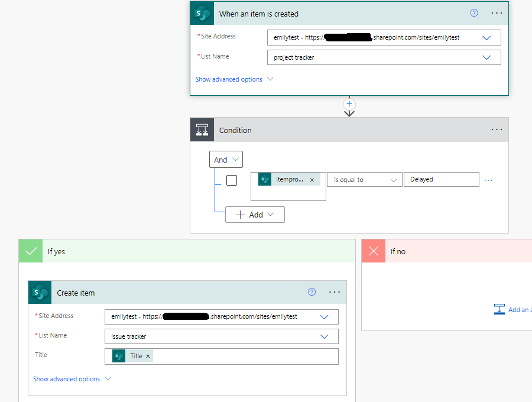Click the Title field of Create item

click(222, 356)
